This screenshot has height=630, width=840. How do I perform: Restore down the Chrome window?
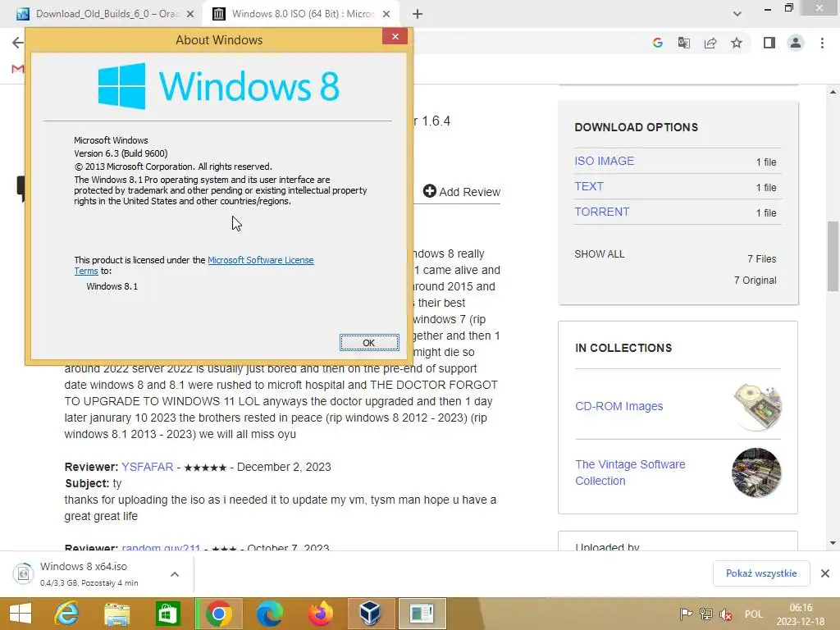tap(788, 7)
